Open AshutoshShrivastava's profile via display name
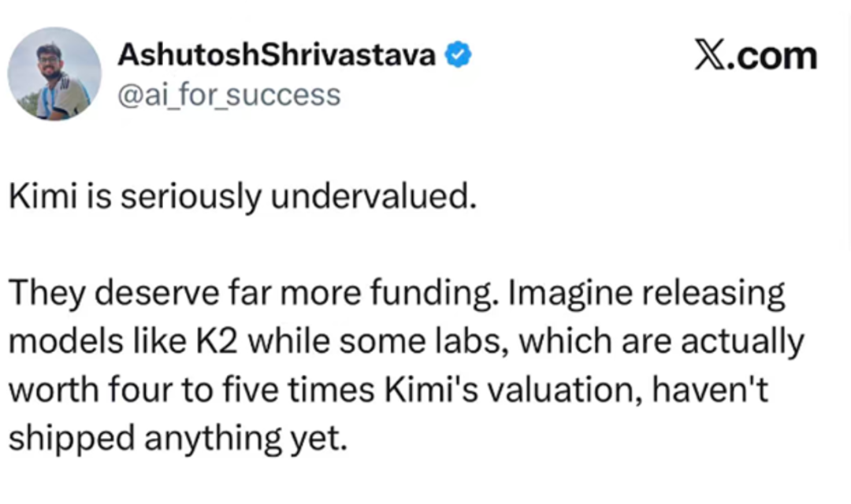Viewport: 851px width, 504px height. point(277,56)
